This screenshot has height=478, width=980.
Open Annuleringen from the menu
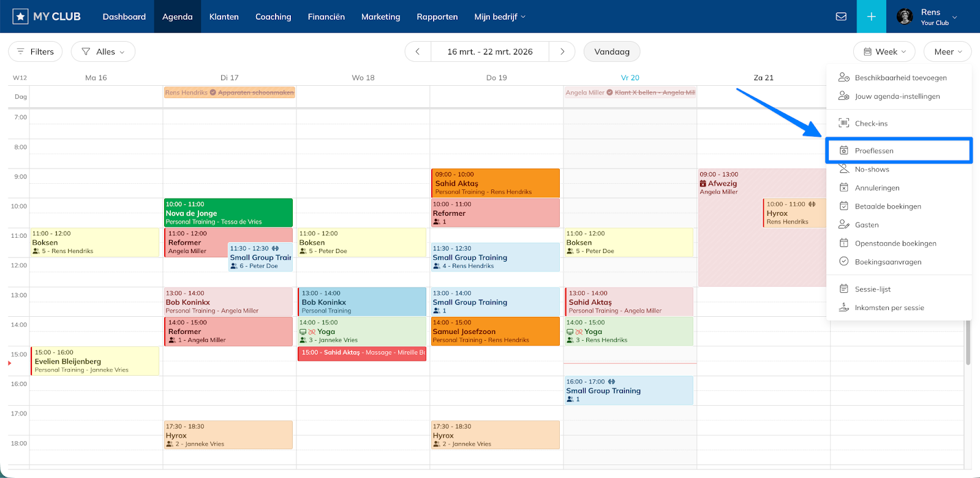(x=877, y=188)
